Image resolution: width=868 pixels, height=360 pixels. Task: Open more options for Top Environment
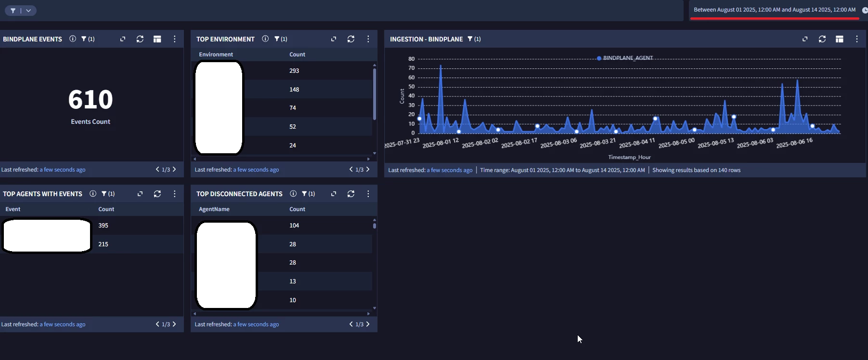pos(368,39)
